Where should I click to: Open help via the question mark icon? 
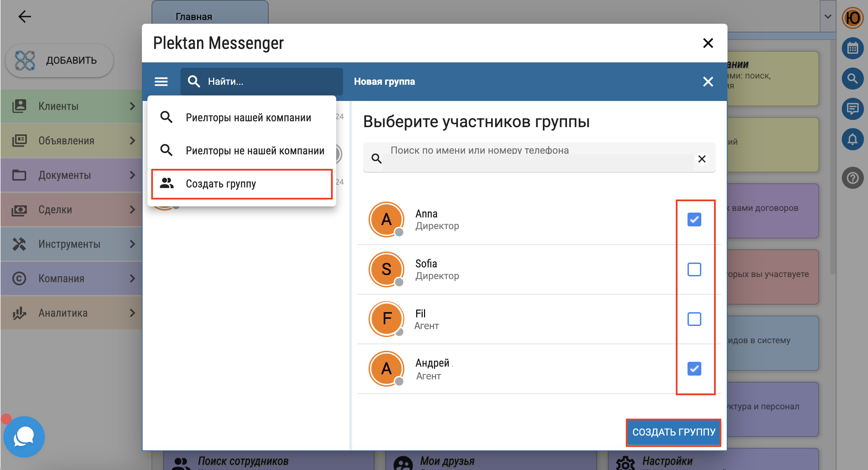[852, 178]
